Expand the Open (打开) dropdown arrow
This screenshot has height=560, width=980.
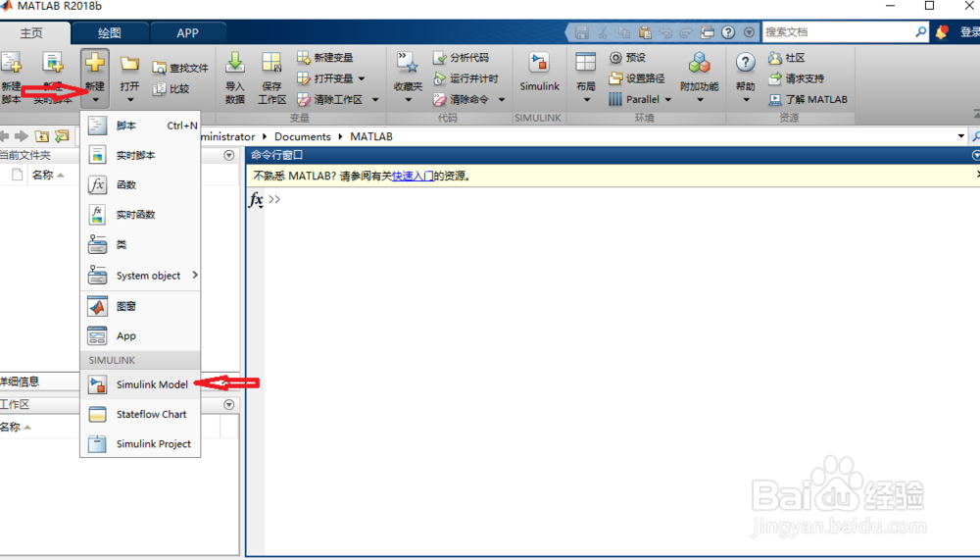[130, 99]
